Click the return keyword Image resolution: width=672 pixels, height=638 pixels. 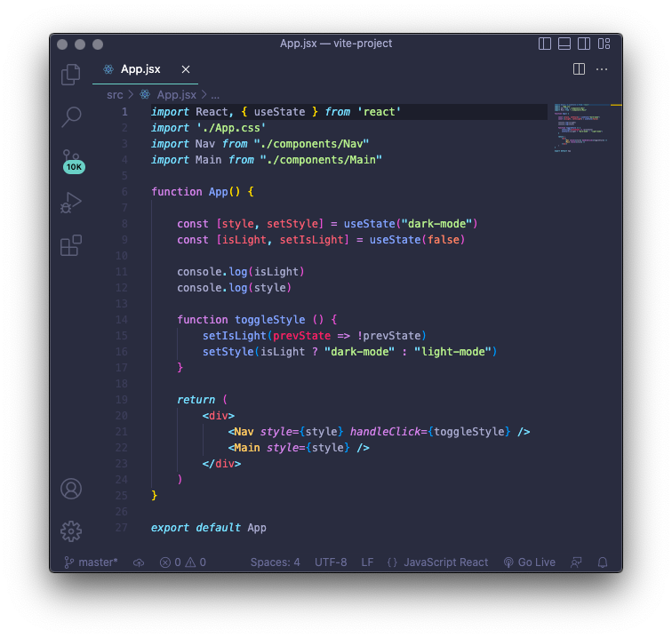(x=196, y=400)
